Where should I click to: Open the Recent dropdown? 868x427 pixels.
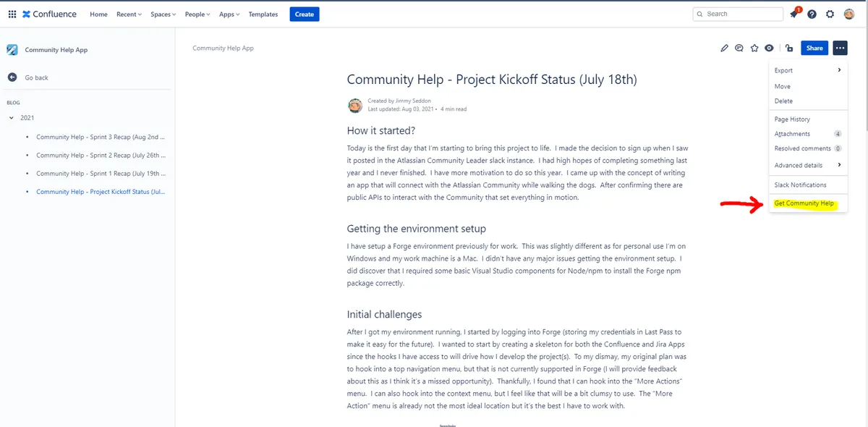pos(129,14)
